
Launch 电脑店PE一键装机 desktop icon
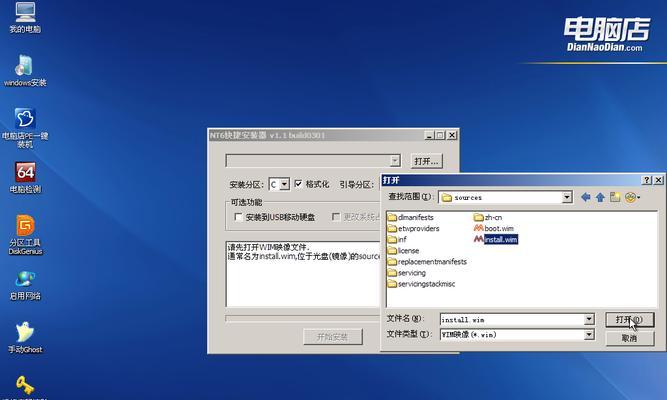25,128
